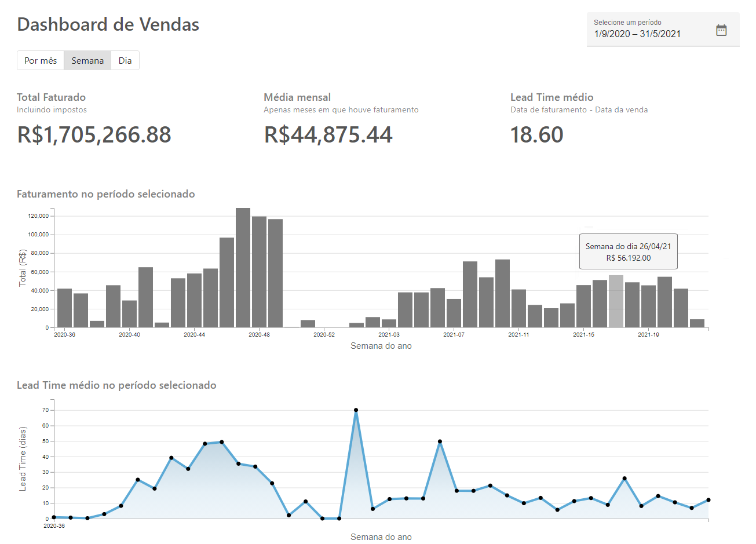Click the '100,000' y-axis tick label
The width and height of the screenshot is (756, 544).
[x=38, y=235]
